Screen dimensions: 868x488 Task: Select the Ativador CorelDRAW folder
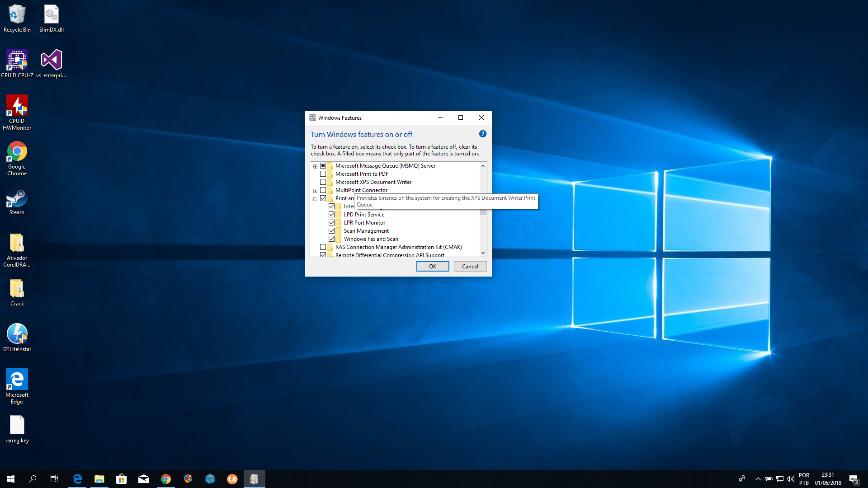pos(17,250)
